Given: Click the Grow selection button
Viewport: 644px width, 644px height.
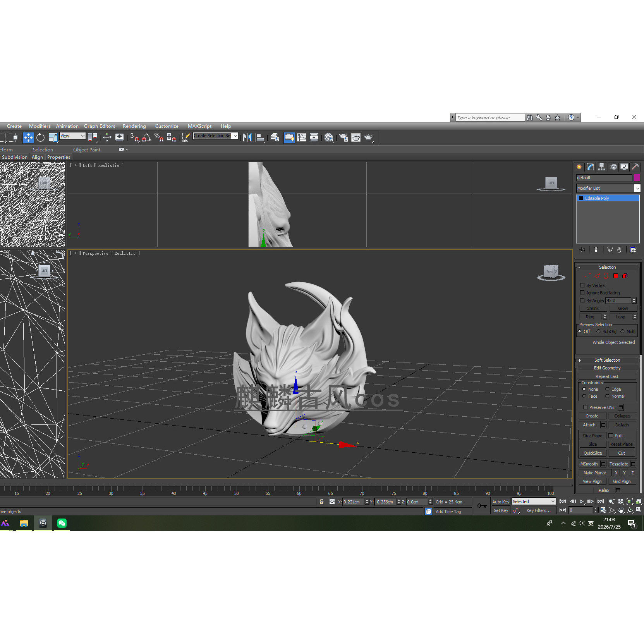Looking at the screenshot, I should (x=623, y=308).
